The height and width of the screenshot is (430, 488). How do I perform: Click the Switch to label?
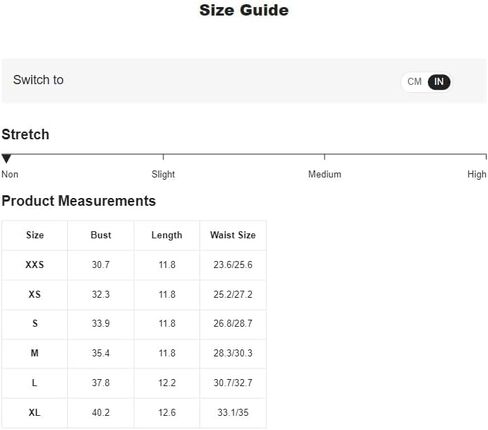pos(38,80)
